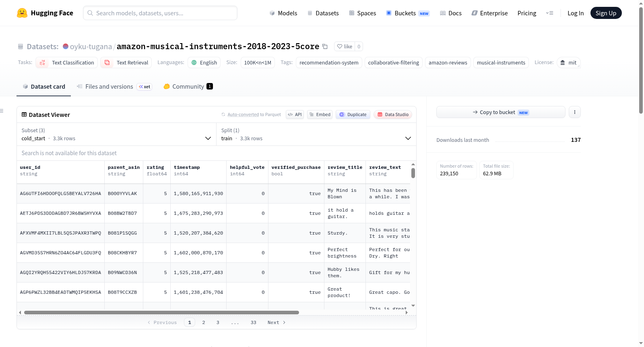Open the Datasets page
Viewport: 644px width, 347px height.
coord(323,13)
